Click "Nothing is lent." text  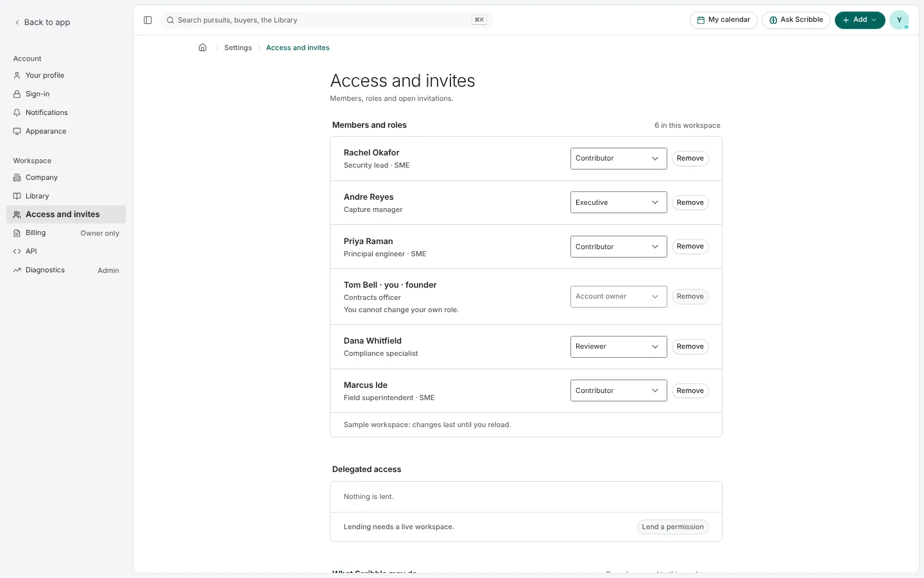pyautogui.click(x=369, y=497)
